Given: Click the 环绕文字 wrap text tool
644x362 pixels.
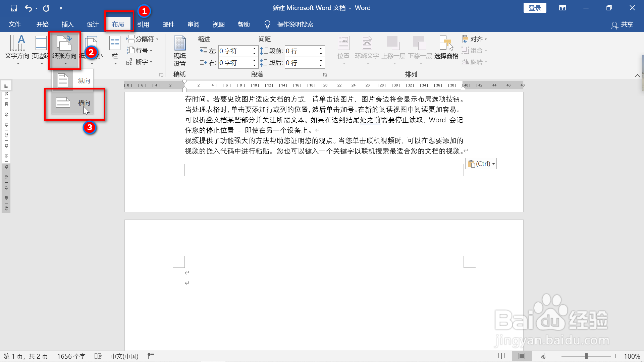Looking at the screenshot, I should pos(367,50).
